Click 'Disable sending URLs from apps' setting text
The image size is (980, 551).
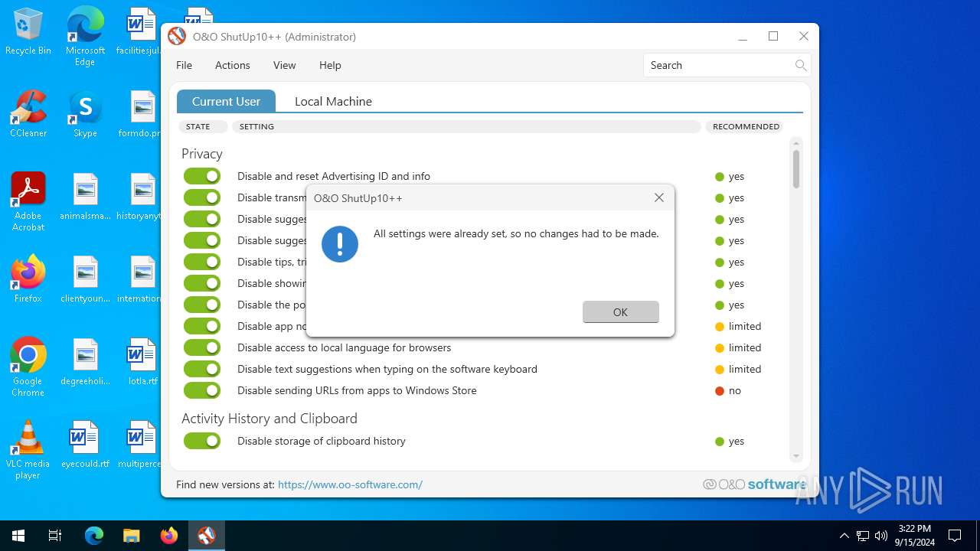pyautogui.click(x=357, y=390)
